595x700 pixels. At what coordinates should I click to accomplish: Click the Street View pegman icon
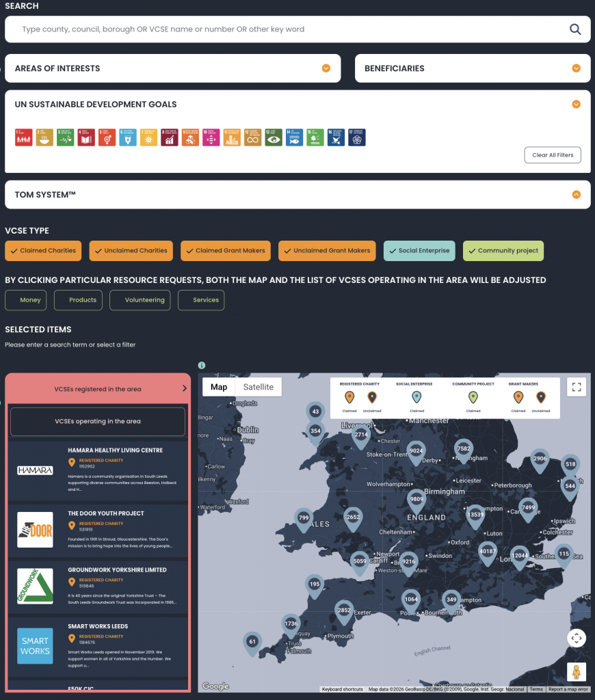(x=576, y=671)
